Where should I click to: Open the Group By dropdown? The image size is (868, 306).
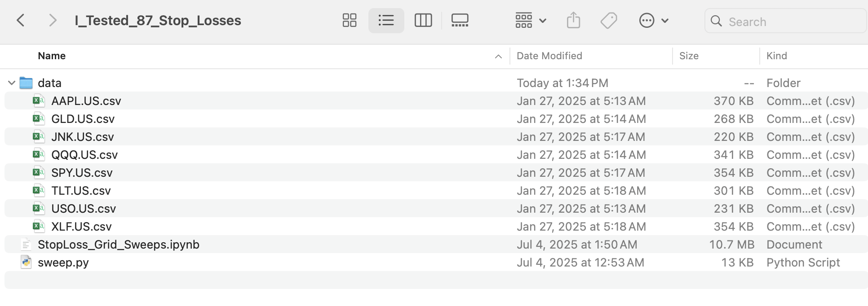pyautogui.click(x=530, y=21)
